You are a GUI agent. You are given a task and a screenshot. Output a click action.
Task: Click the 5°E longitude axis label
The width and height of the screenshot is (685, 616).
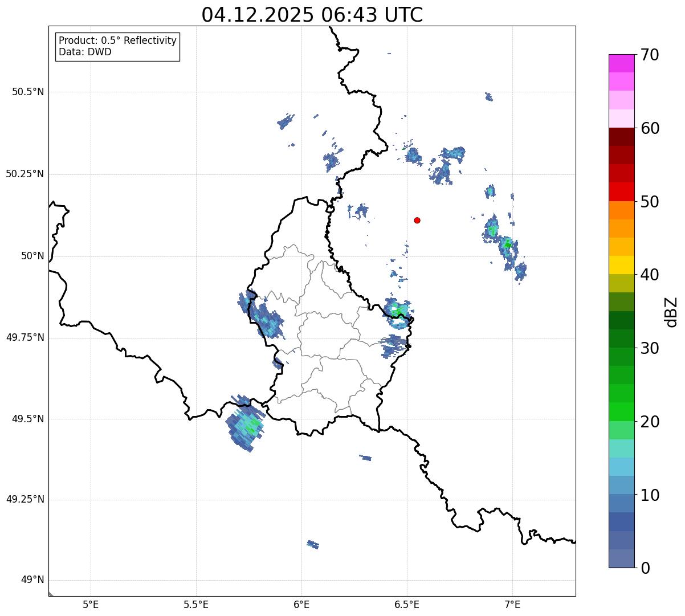pyautogui.click(x=91, y=604)
